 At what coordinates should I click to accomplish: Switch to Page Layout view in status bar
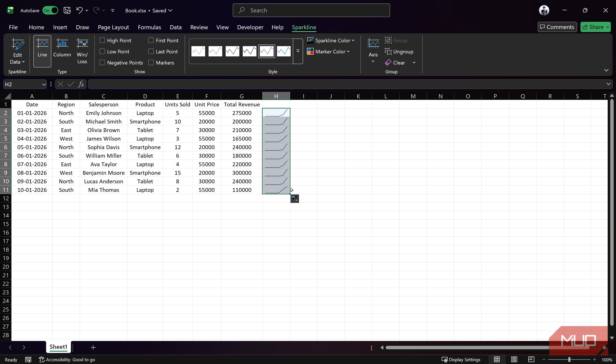(514, 360)
